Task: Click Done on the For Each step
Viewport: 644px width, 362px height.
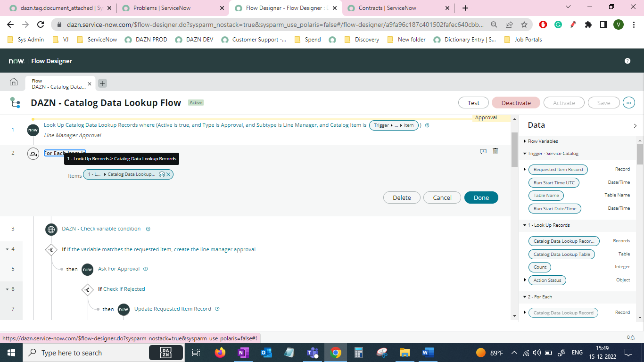Action: tap(481, 197)
